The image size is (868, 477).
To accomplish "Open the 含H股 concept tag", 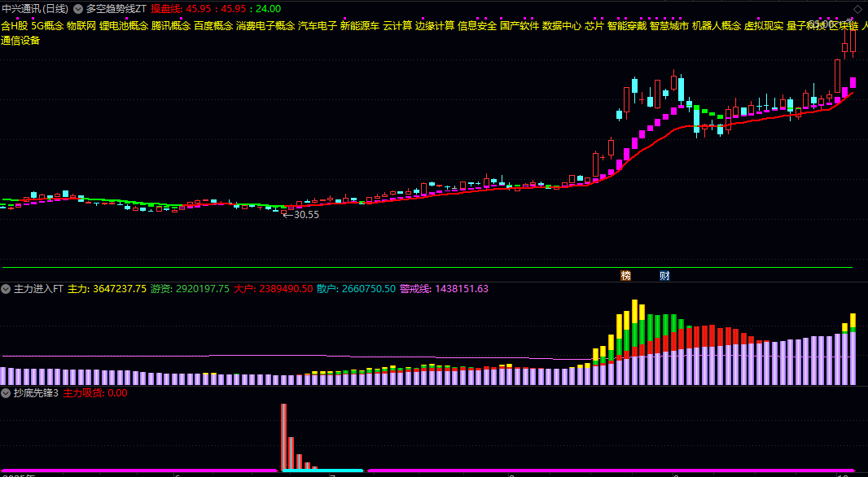I will [15, 25].
